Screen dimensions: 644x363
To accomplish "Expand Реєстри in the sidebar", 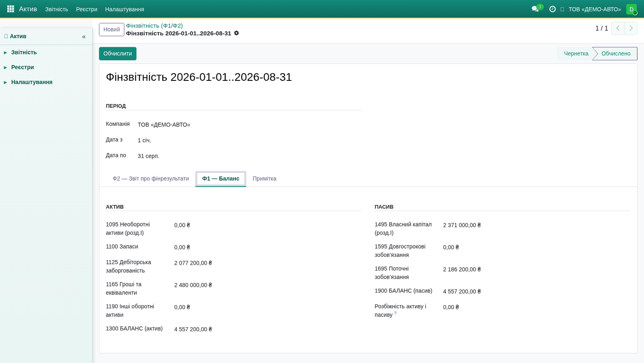I will click(23, 67).
